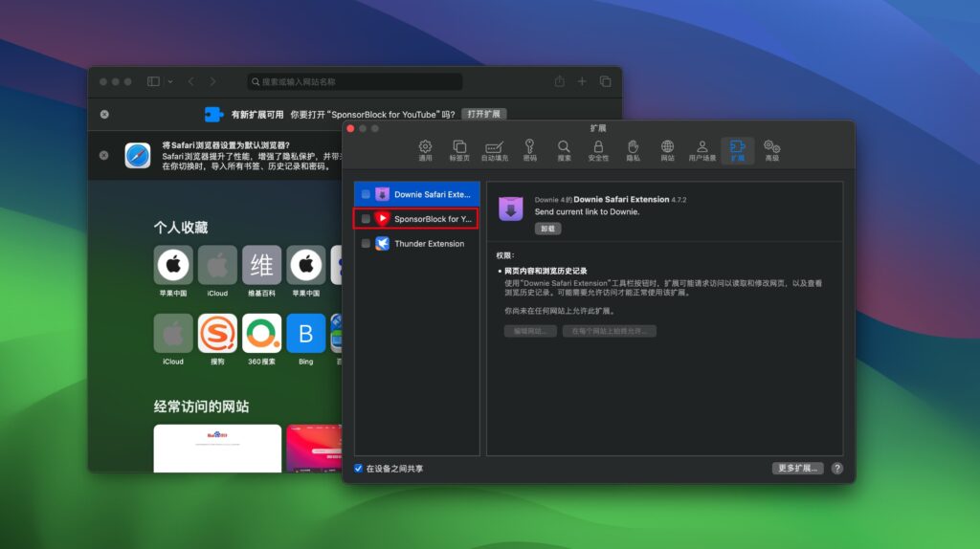This screenshot has width=980, height=549.
Task: Click the 个人收藏 heading
Action: tap(181, 228)
